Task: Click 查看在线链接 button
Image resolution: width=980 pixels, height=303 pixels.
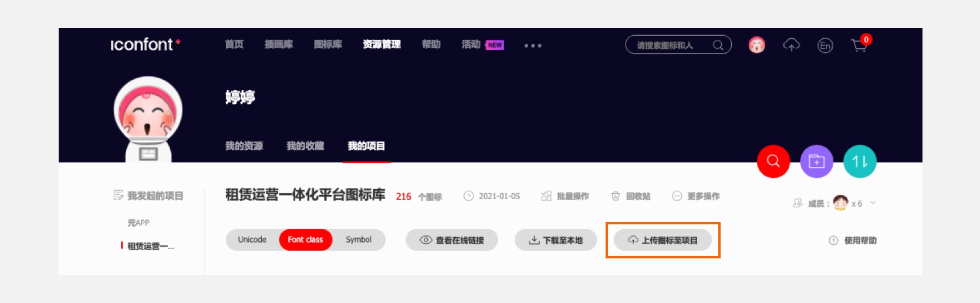Action: [452, 240]
